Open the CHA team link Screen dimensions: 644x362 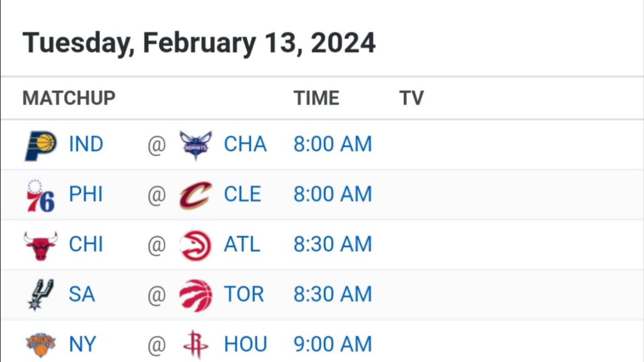coord(245,144)
